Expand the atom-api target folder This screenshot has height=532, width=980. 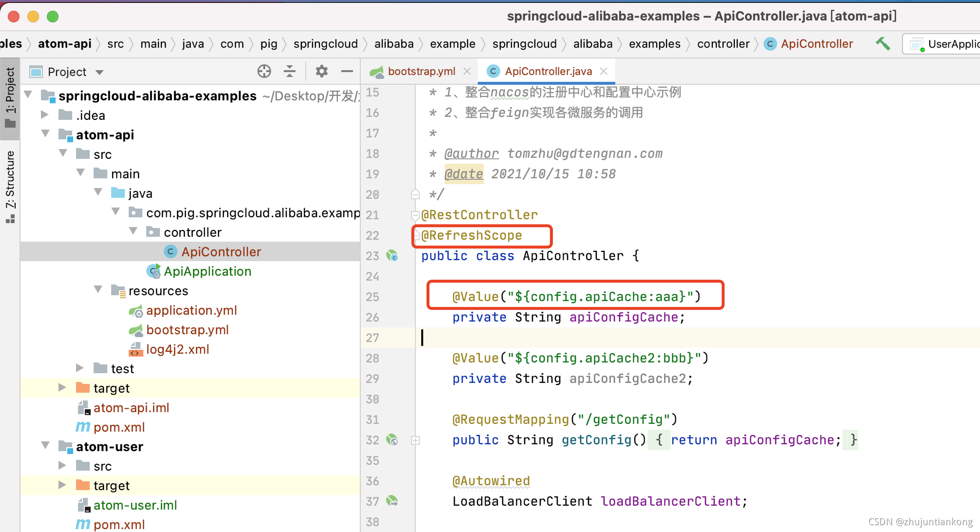[62, 388]
